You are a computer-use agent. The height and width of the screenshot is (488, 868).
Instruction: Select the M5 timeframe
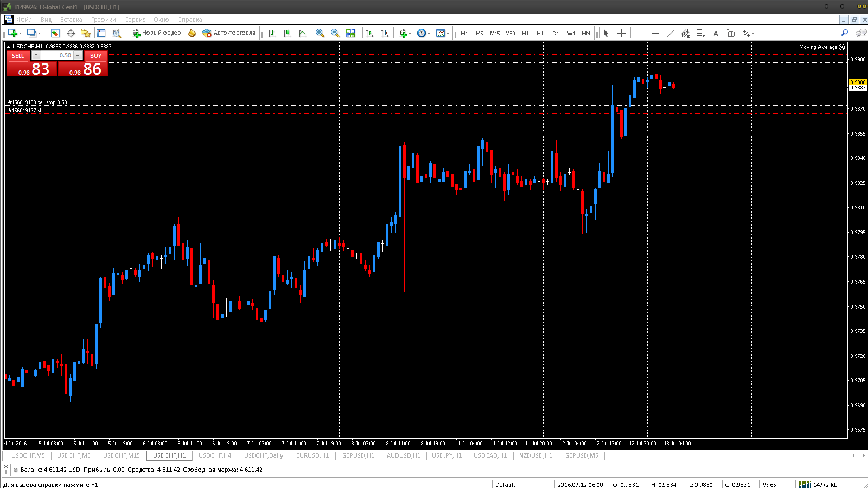(x=480, y=33)
